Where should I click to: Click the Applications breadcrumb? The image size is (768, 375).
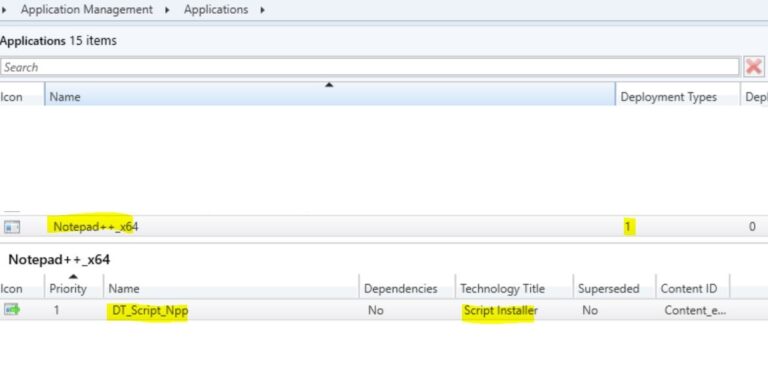(x=216, y=9)
